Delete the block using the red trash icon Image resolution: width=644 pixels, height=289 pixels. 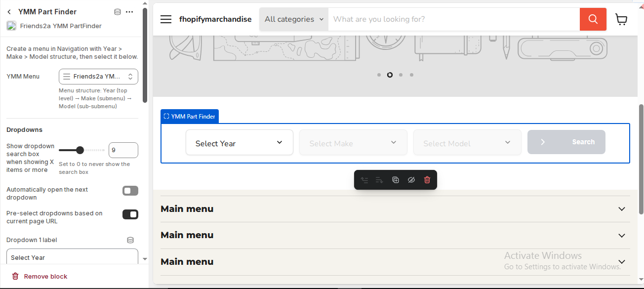pyautogui.click(x=427, y=180)
